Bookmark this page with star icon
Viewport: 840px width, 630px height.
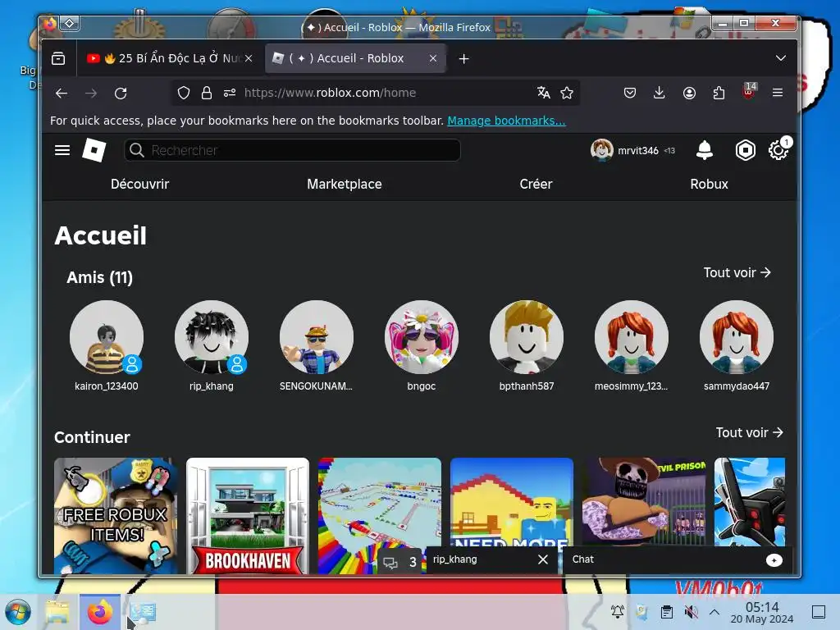567,93
